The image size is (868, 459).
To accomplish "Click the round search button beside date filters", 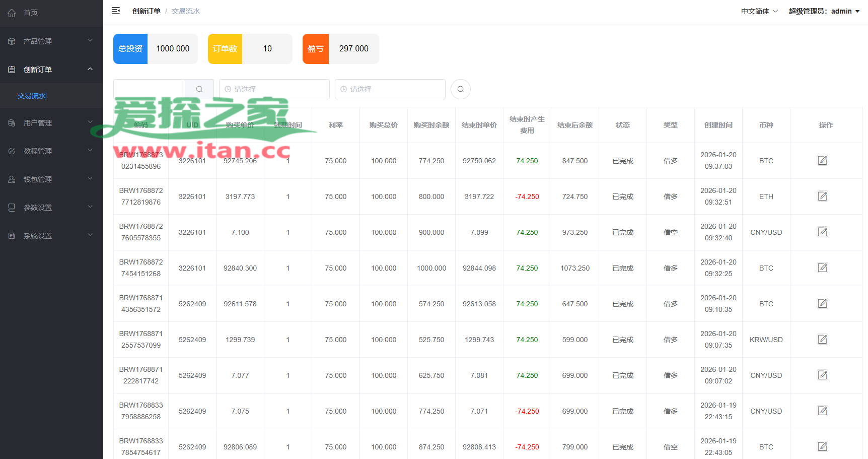I will coord(460,89).
